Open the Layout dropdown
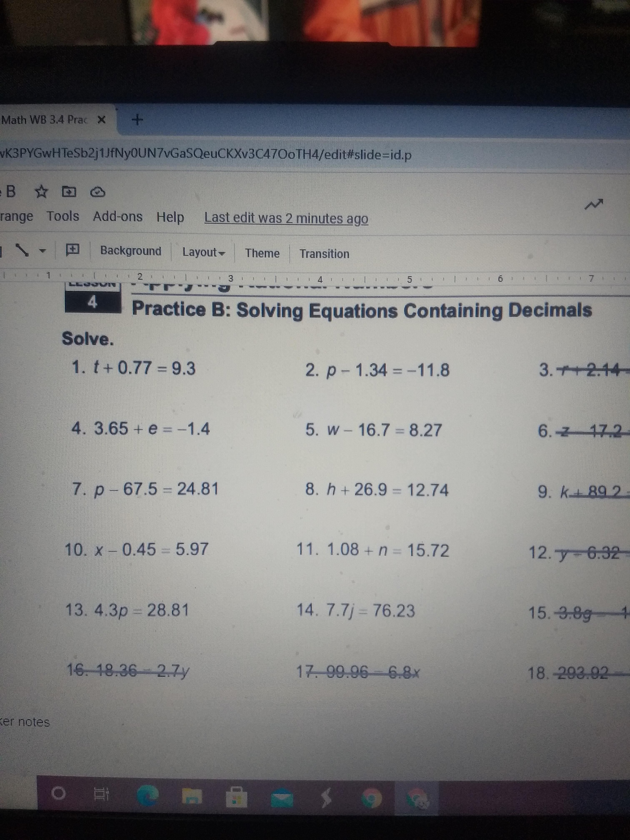Image resolution: width=630 pixels, height=840 pixels. point(203,252)
